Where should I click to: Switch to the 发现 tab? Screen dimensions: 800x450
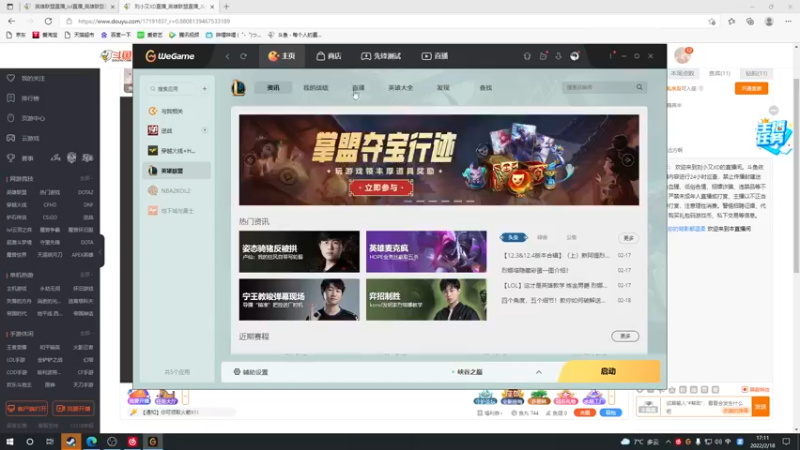(443, 88)
